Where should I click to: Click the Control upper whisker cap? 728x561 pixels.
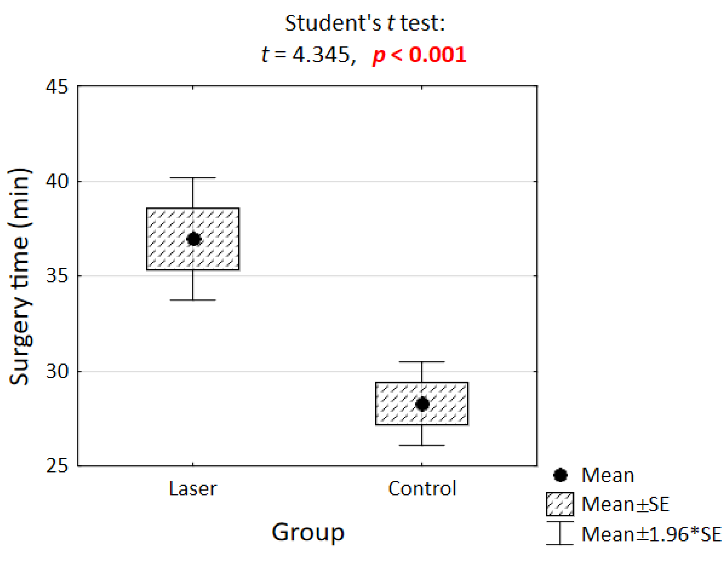422,362
